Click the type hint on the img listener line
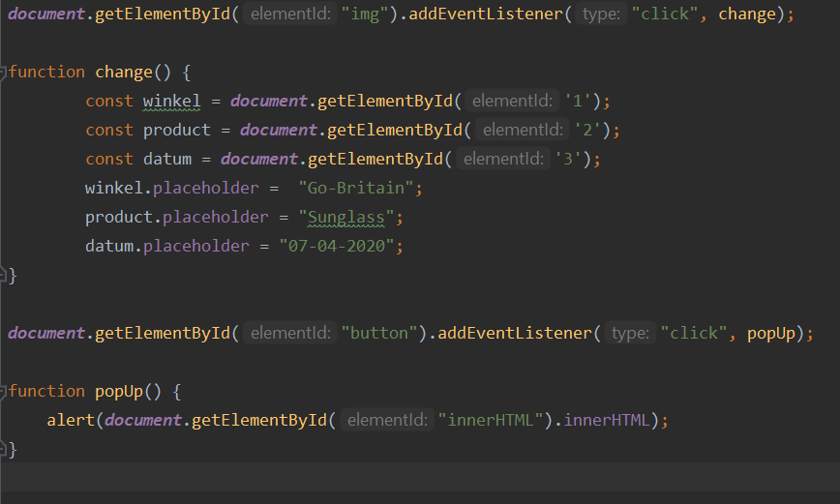Image resolution: width=840 pixels, height=504 pixels. [x=602, y=15]
